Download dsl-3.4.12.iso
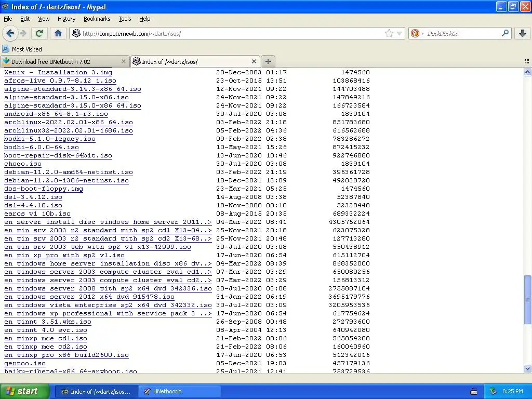 click(33, 197)
